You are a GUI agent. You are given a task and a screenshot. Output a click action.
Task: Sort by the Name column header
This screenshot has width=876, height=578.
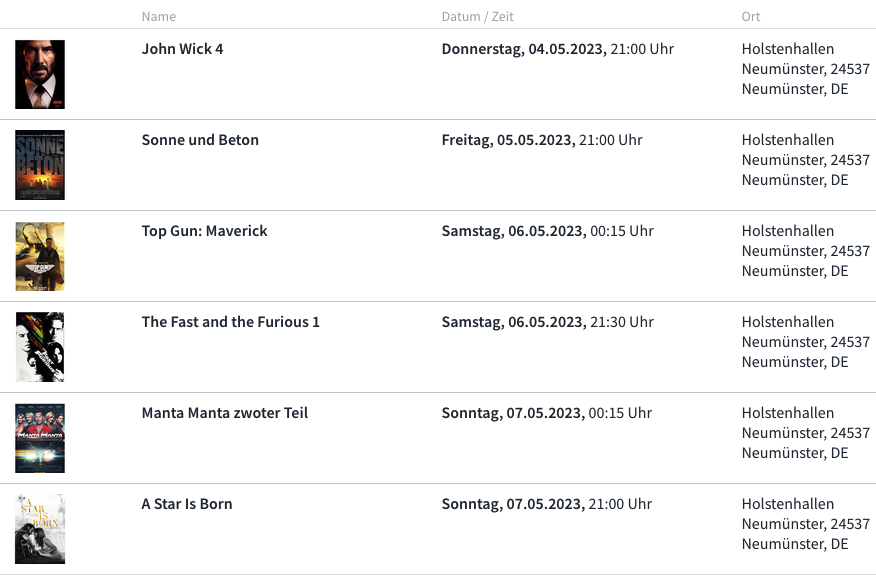159,17
